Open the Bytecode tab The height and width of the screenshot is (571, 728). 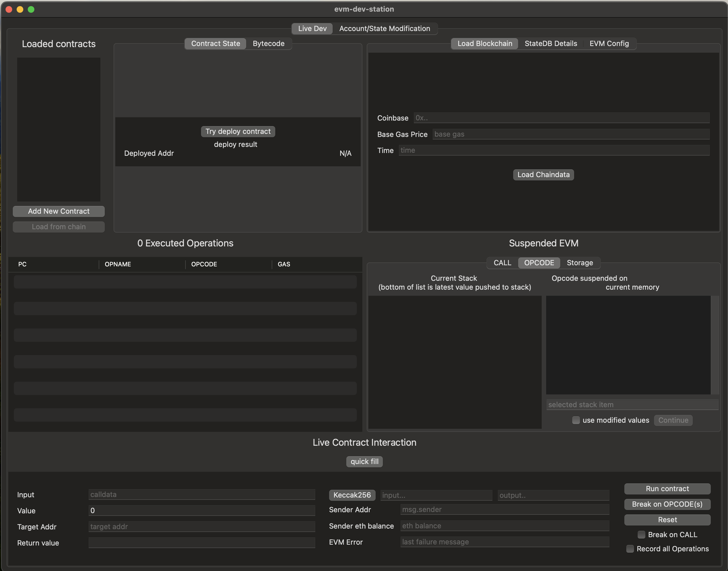pyautogui.click(x=268, y=44)
